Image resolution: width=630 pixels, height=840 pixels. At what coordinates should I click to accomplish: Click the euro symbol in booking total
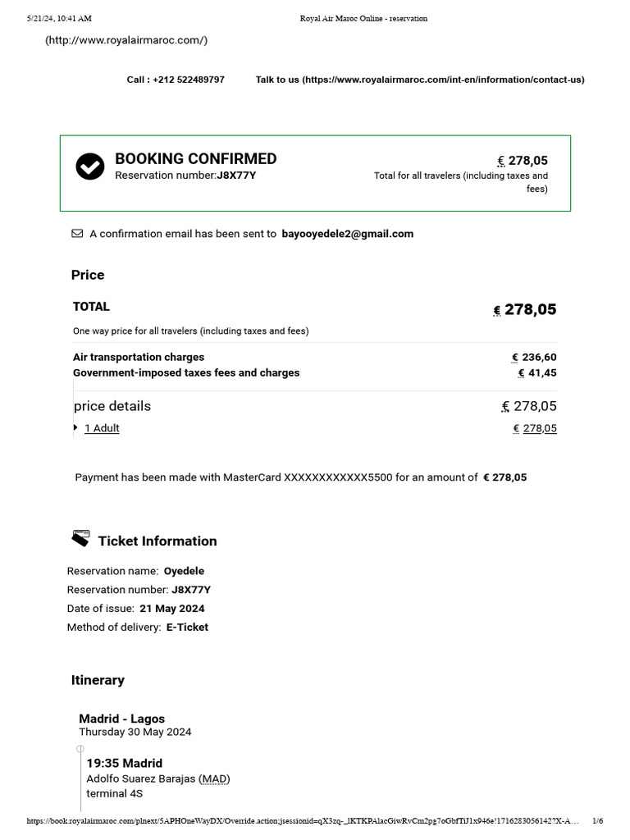[x=500, y=161]
